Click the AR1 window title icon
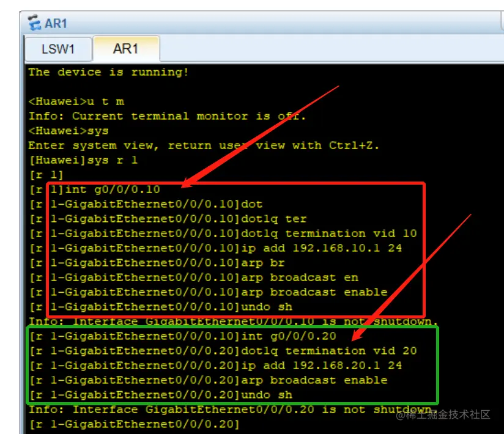The height and width of the screenshot is (434, 504). [34, 23]
